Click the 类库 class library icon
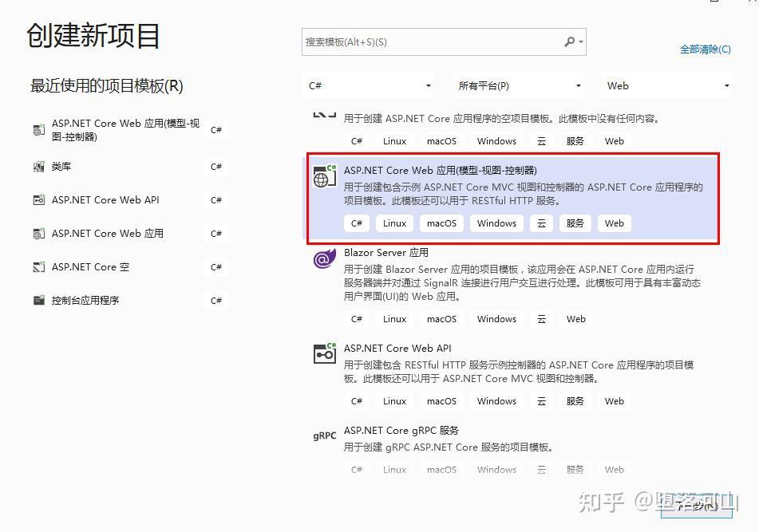This screenshot has height=532, width=759. tap(39, 167)
